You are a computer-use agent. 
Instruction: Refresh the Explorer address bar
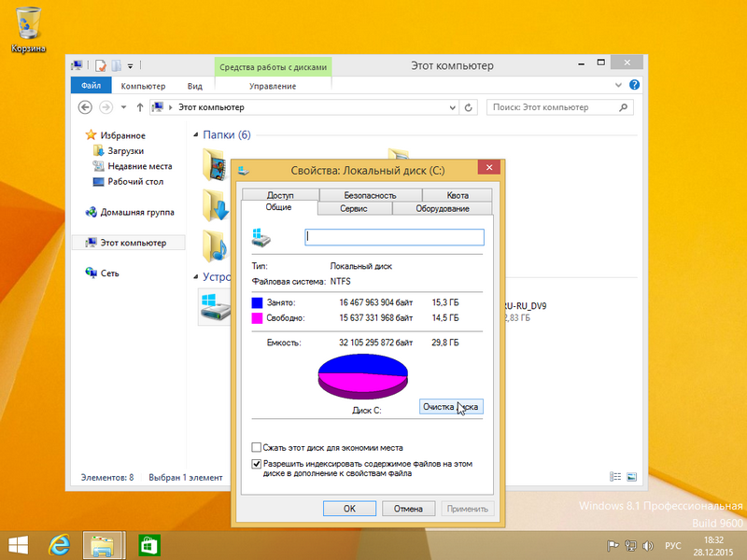click(469, 107)
